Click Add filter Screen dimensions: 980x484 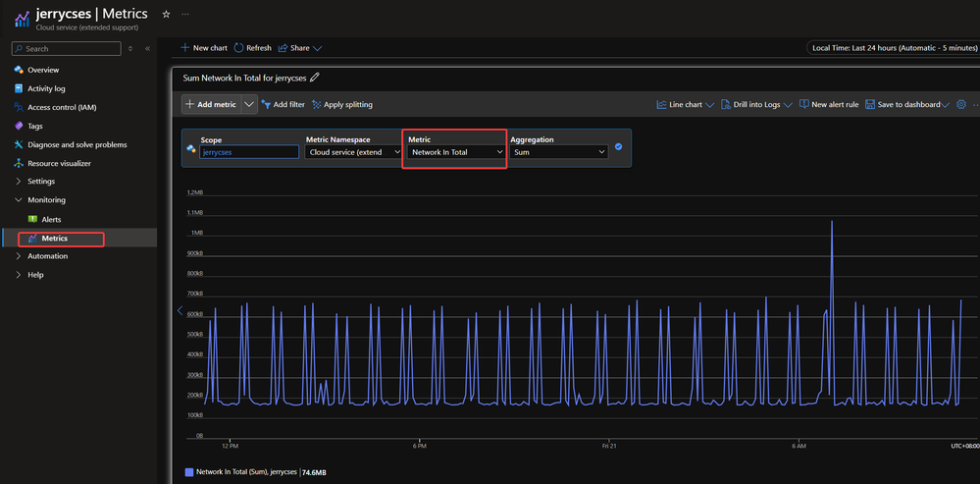pos(284,104)
